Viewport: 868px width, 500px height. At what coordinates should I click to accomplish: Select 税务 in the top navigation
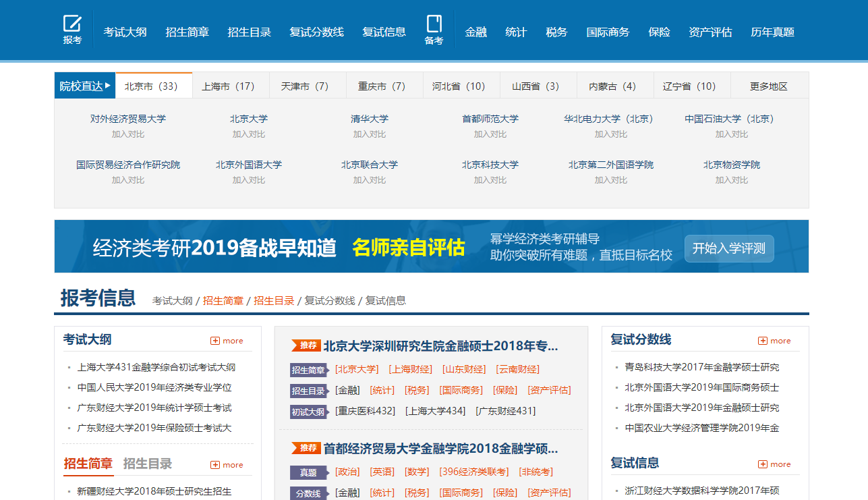(x=556, y=32)
